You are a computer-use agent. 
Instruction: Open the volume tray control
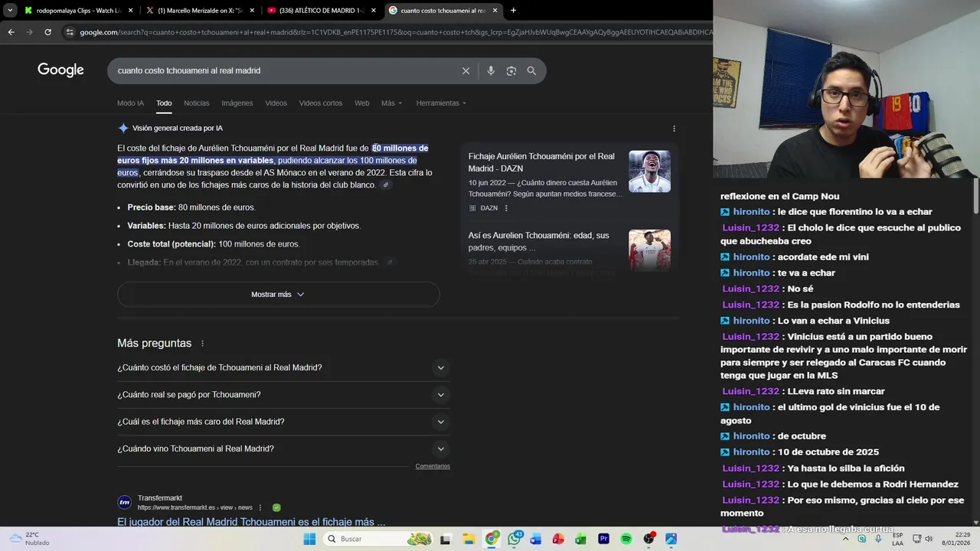click(x=929, y=539)
